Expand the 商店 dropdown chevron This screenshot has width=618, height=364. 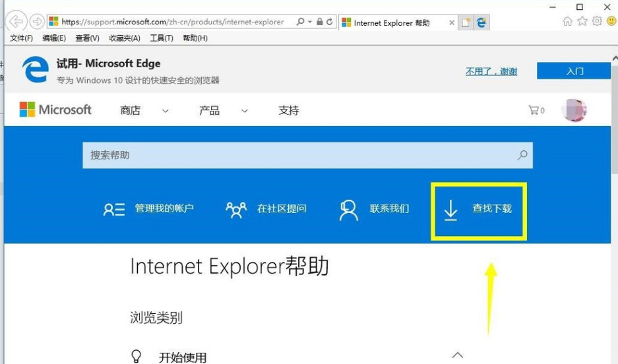[x=166, y=111]
